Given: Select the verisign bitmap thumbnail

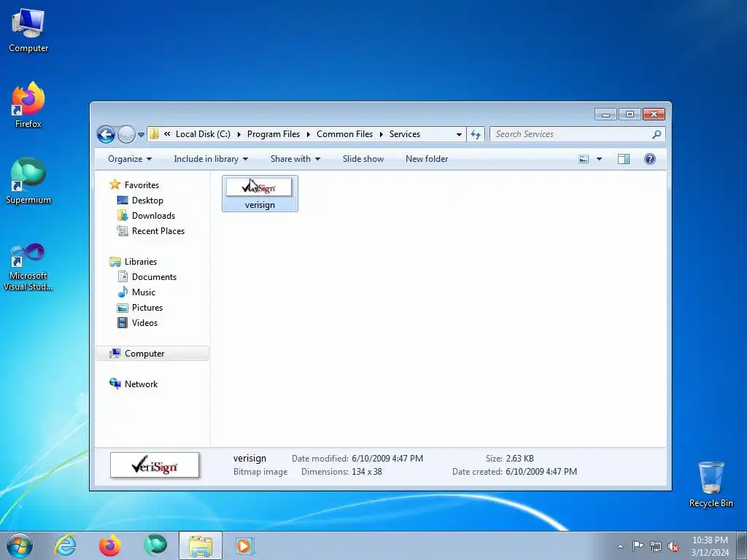Looking at the screenshot, I should (x=259, y=187).
